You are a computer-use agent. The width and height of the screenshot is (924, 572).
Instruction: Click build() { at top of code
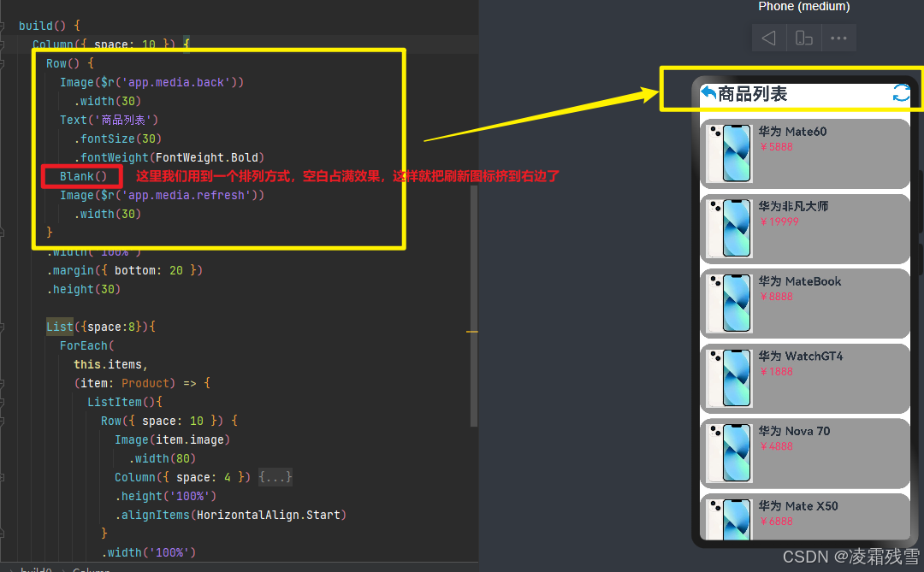click(x=50, y=26)
